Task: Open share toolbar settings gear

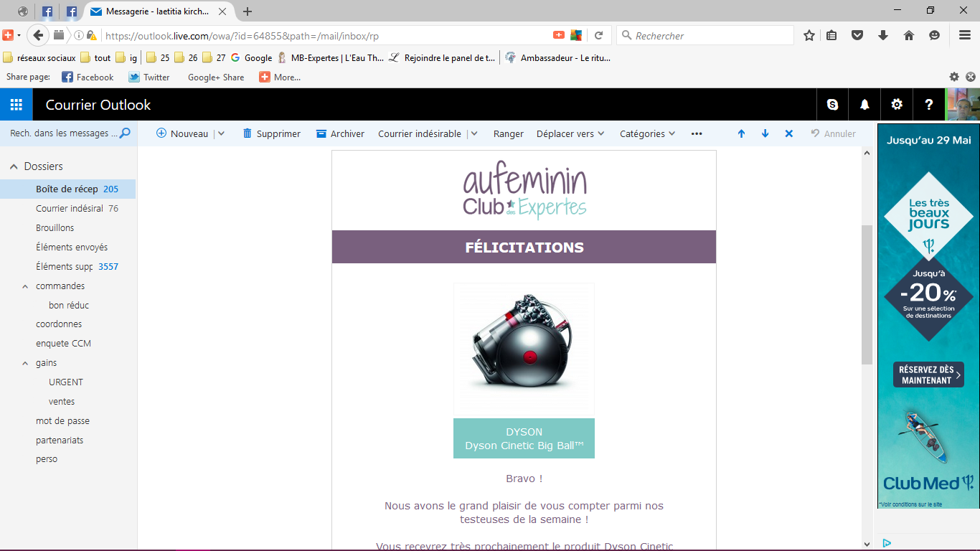Action: point(954,77)
